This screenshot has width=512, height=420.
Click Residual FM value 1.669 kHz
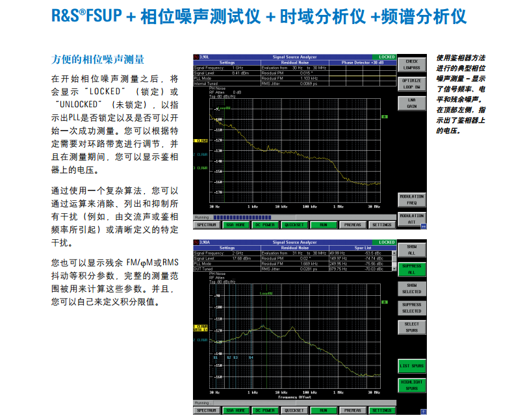pyautogui.click(x=309, y=264)
